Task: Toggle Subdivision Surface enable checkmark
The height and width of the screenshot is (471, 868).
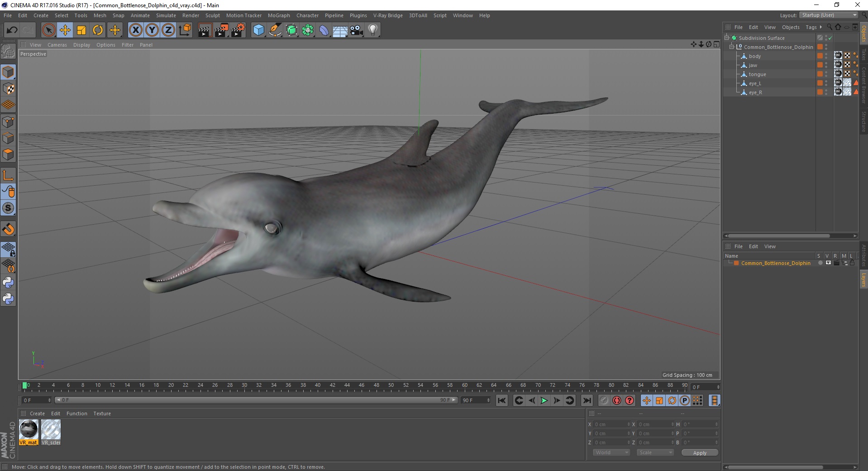Action: tap(830, 38)
